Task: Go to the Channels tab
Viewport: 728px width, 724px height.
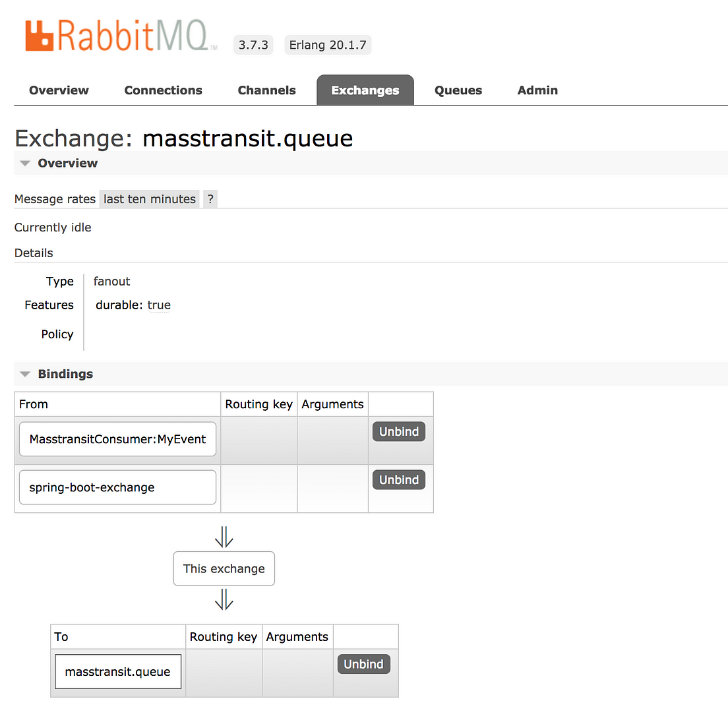Action: tap(266, 90)
